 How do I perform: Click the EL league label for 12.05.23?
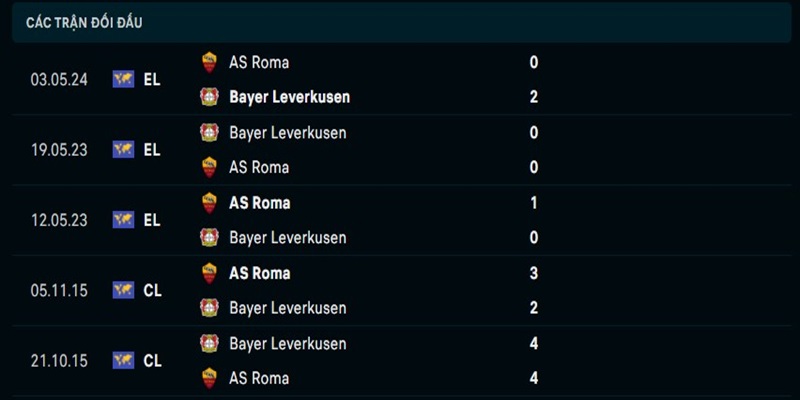151,220
